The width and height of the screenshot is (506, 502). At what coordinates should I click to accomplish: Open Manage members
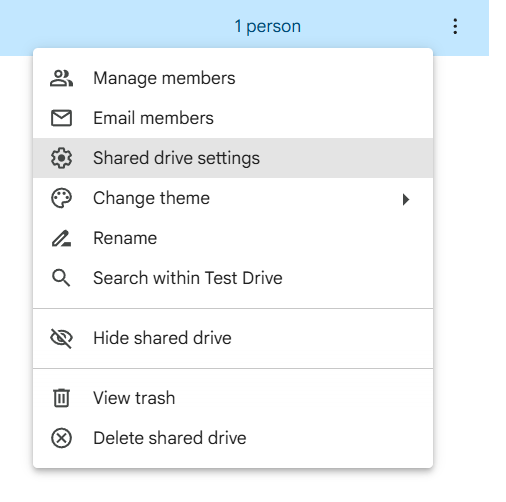233,78
